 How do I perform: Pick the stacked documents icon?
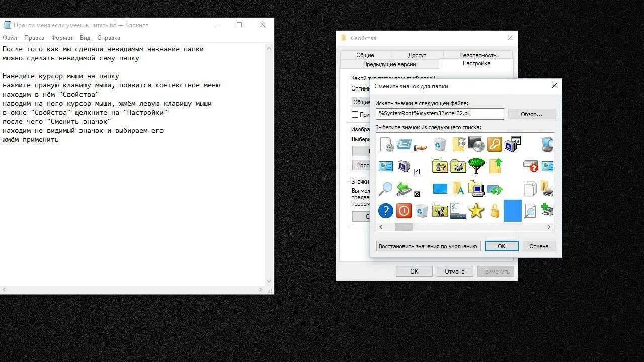(530, 189)
